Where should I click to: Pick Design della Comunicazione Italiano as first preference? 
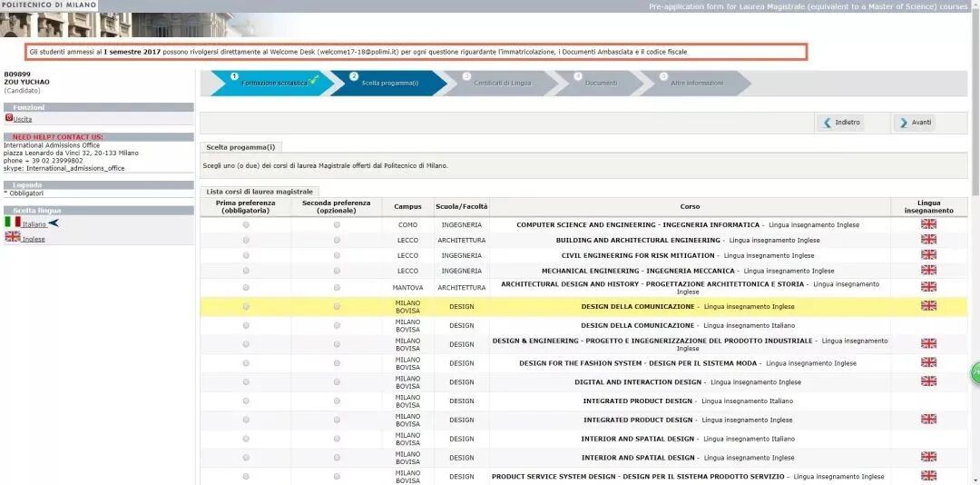click(x=246, y=325)
